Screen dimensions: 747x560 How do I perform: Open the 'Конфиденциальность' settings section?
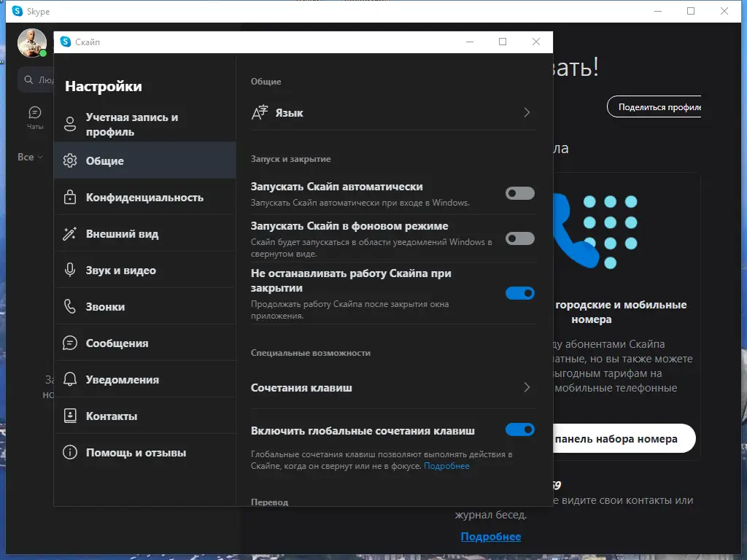point(145,197)
